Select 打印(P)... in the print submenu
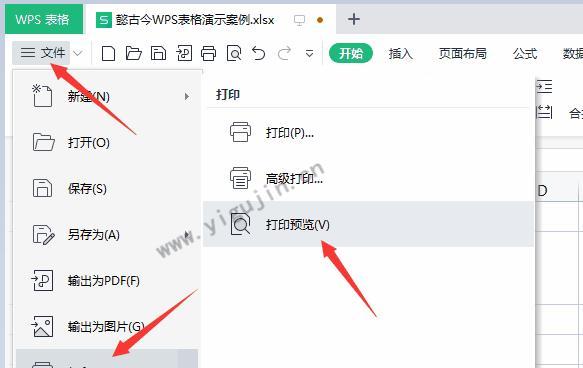This screenshot has height=368, width=583. tap(368, 133)
